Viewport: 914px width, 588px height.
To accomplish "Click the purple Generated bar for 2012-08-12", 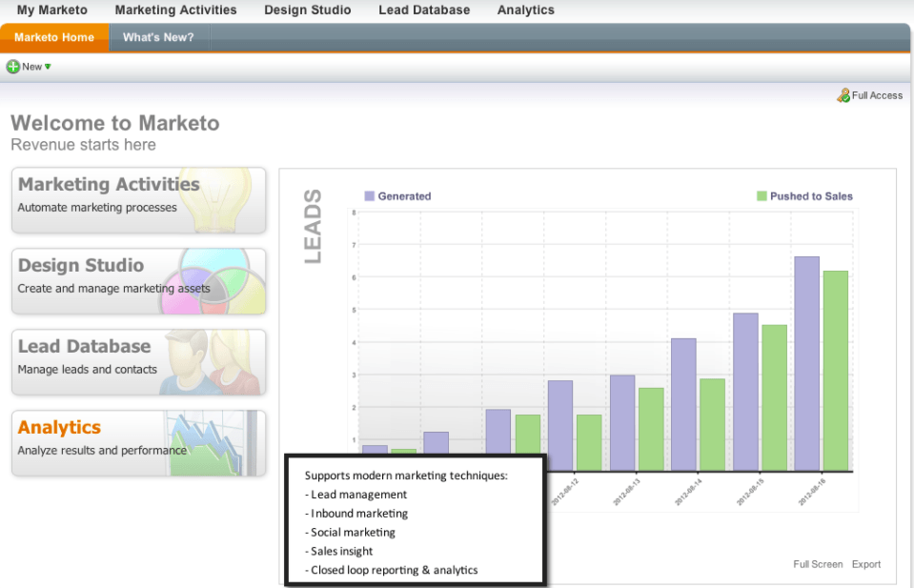I will coord(560,425).
